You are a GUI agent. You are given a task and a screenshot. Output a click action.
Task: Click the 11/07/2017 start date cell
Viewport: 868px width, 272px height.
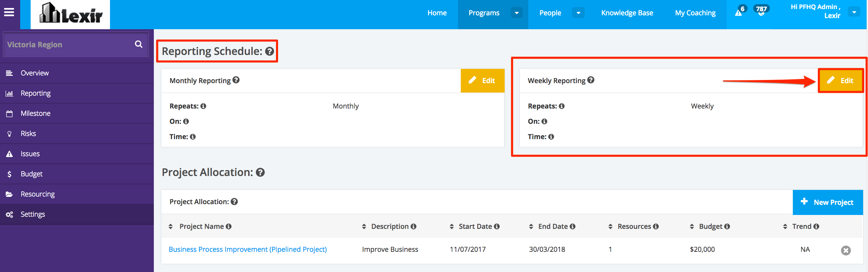pyautogui.click(x=468, y=249)
